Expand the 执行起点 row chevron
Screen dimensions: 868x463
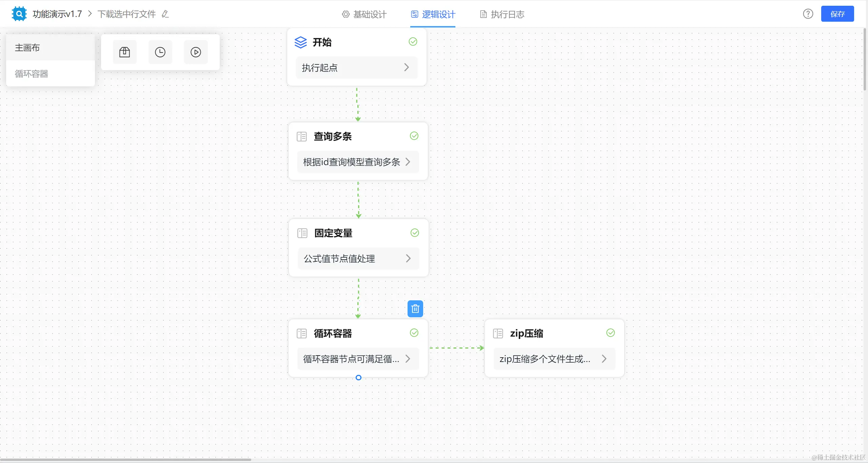(407, 67)
